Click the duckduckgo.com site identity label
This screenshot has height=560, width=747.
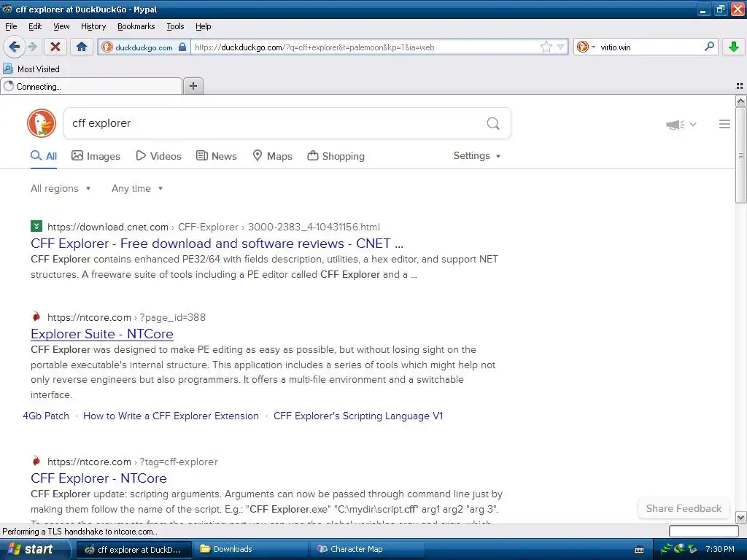point(144,47)
